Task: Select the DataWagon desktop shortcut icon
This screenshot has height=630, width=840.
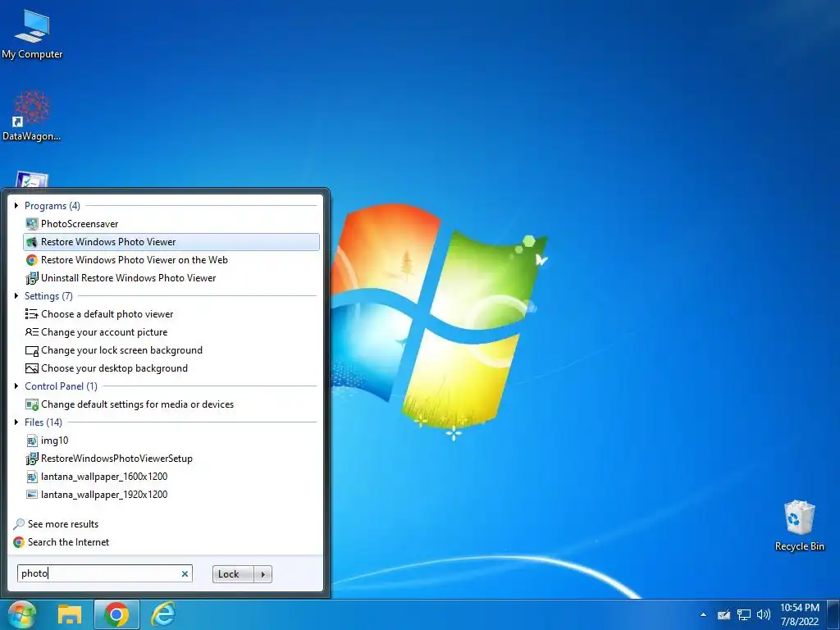Action: (x=32, y=109)
